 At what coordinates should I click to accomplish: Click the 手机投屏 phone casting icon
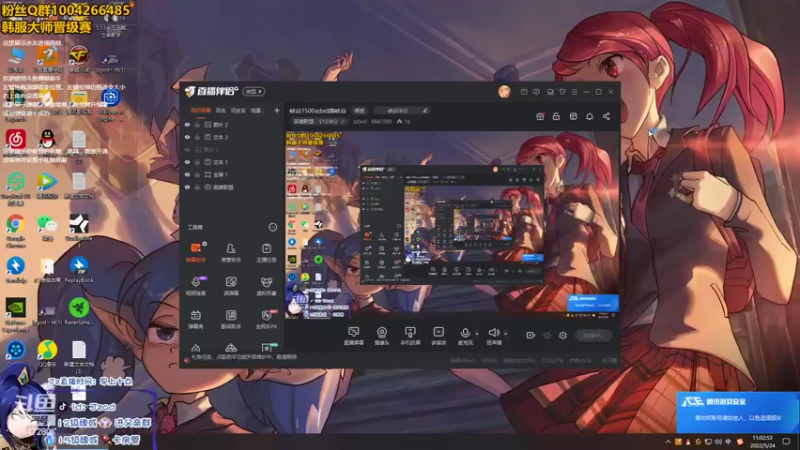(410, 336)
